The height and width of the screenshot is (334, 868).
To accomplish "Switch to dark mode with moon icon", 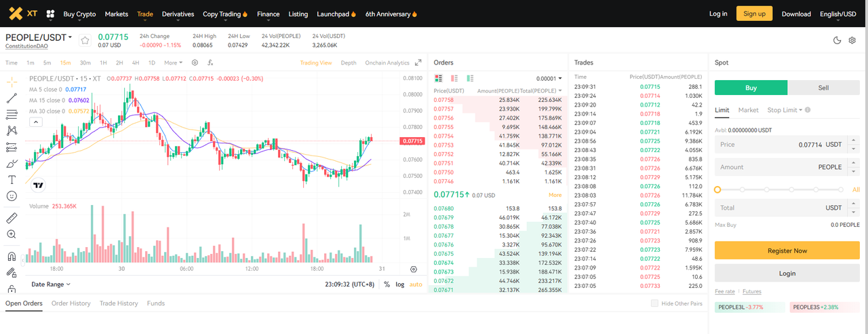I will click(x=837, y=41).
